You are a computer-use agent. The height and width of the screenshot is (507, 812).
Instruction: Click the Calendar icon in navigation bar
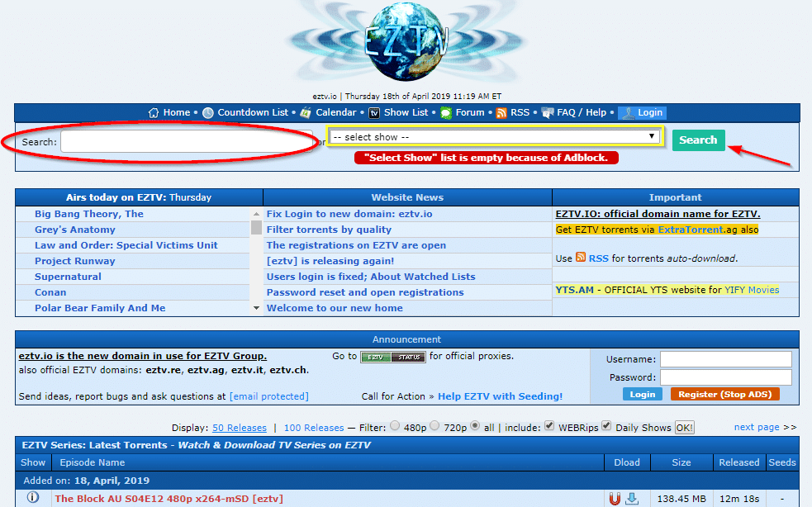306,113
